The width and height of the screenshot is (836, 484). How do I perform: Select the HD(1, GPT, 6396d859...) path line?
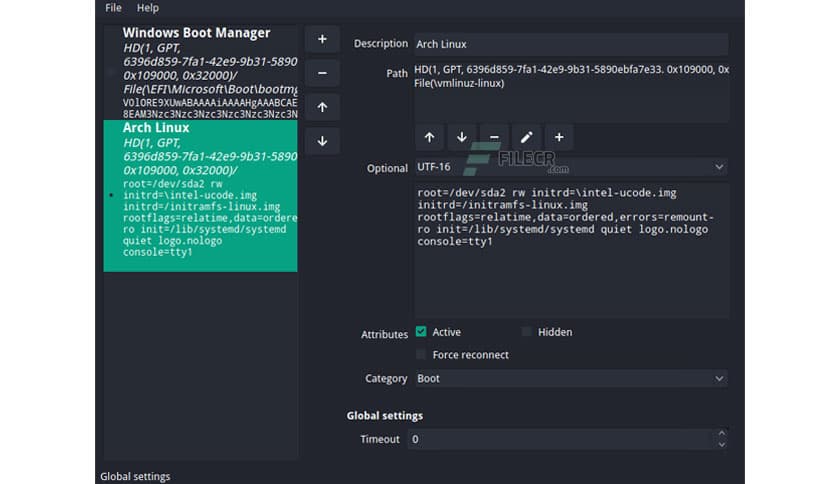(x=572, y=69)
